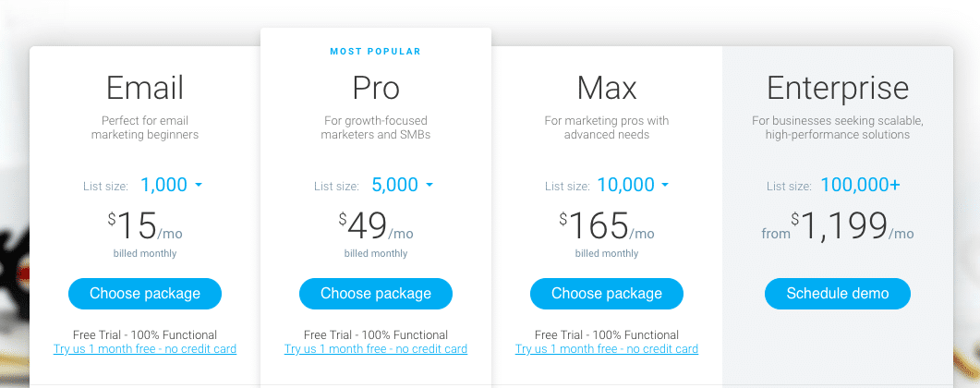
Task: Open free month trial link under Pro
Action: pyautogui.click(x=376, y=348)
